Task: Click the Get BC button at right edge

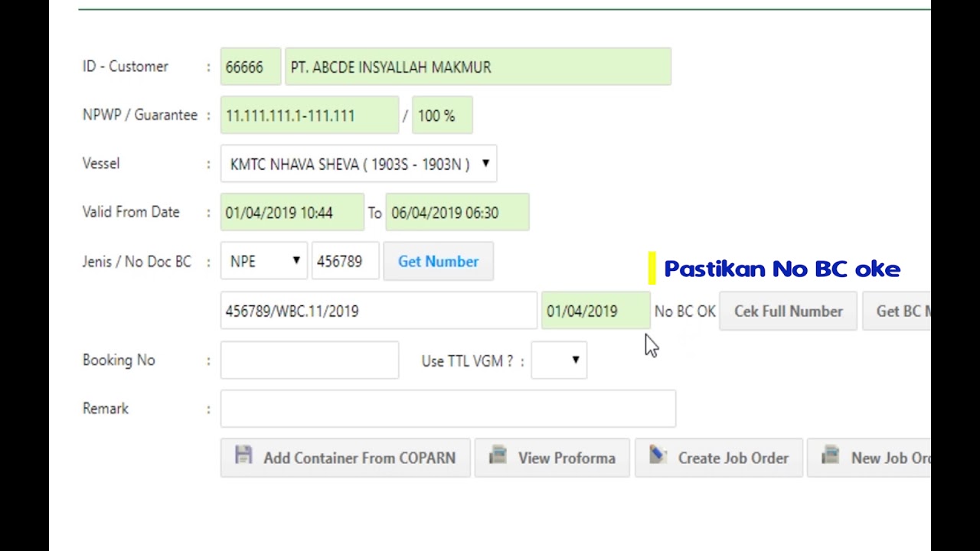Action: coord(897,311)
